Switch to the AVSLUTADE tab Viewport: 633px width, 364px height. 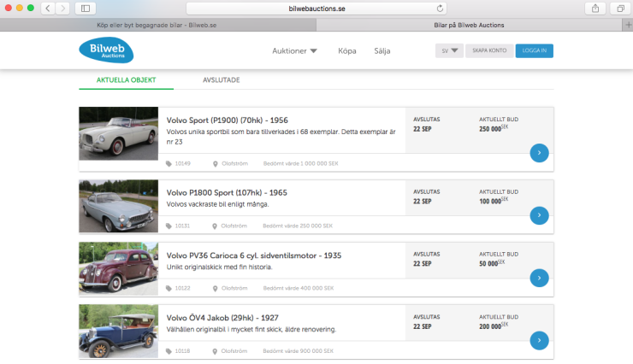click(x=222, y=79)
